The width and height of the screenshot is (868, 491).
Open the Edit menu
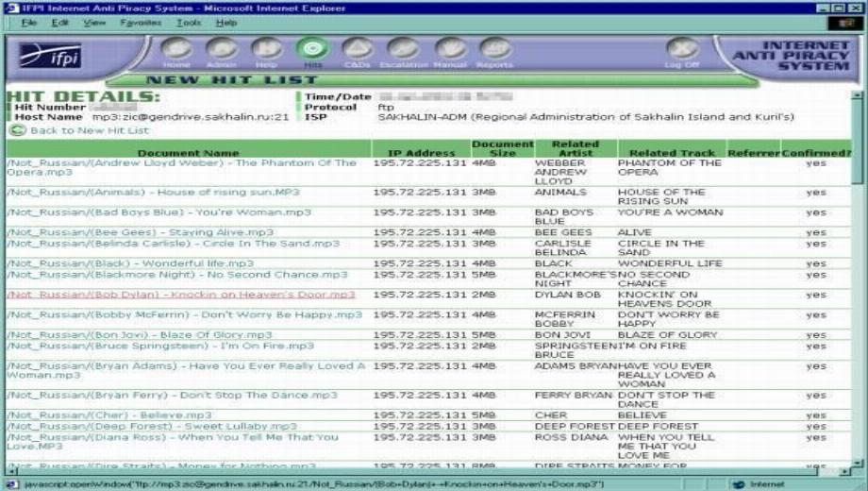59,23
